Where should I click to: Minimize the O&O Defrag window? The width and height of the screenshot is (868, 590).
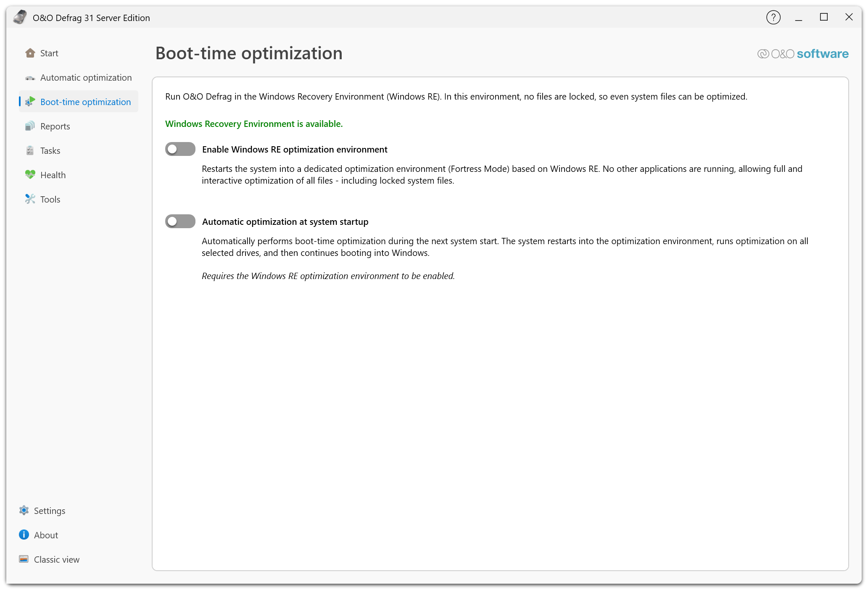click(x=799, y=17)
